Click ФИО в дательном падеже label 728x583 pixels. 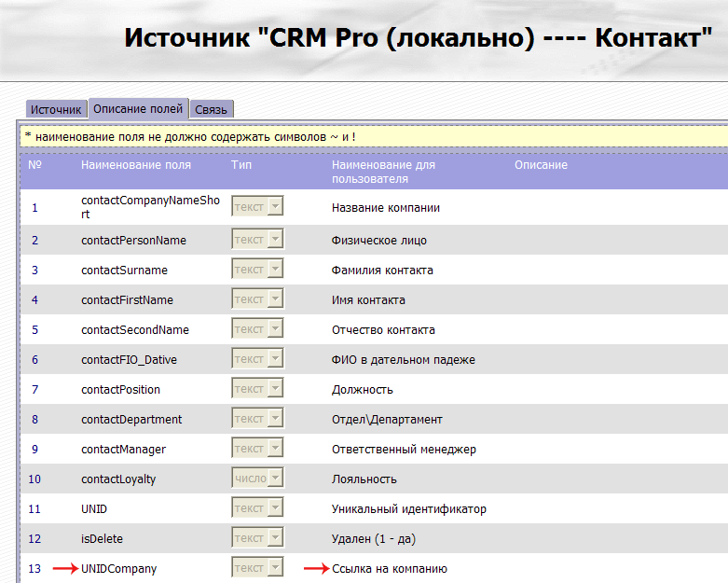point(404,359)
